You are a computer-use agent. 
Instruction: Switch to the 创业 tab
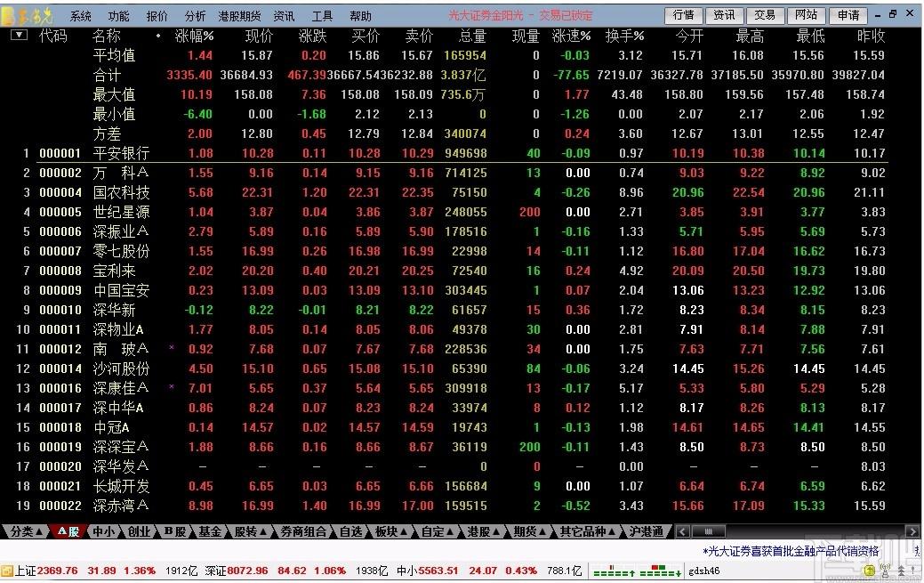pyautogui.click(x=139, y=531)
